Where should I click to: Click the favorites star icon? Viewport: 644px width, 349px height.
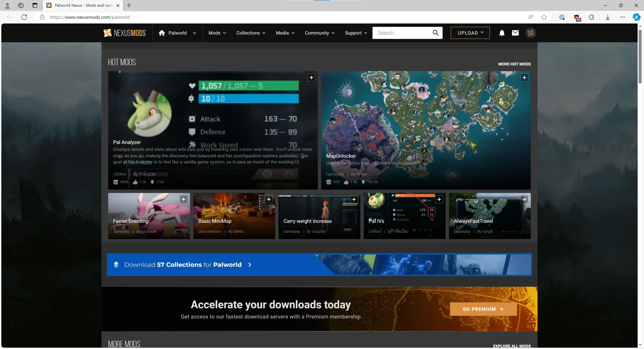click(x=544, y=17)
